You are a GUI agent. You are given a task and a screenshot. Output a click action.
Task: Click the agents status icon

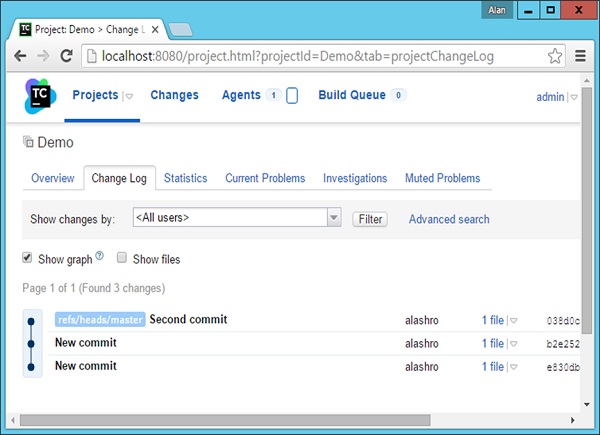pyautogui.click(x=292, y=96)
